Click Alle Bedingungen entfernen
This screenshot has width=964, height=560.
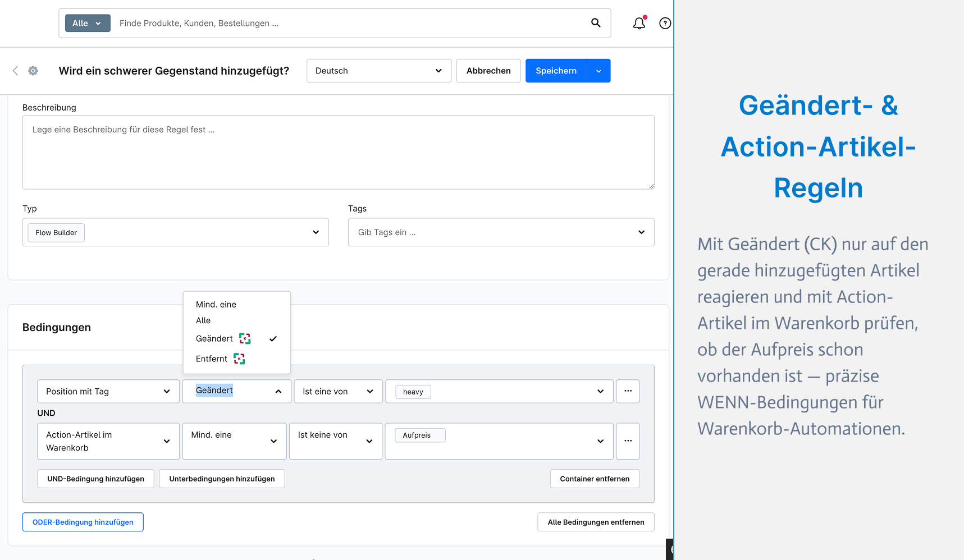[596, 522]
